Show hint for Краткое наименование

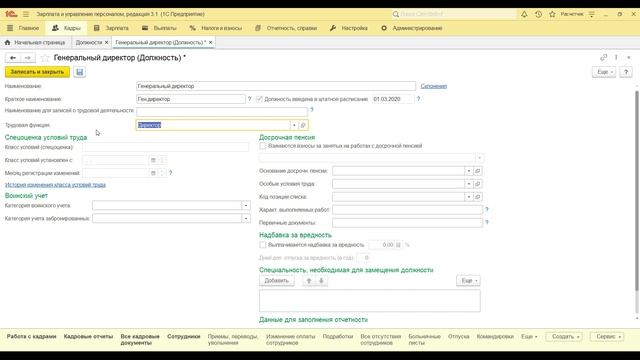[x=249, y=99]
